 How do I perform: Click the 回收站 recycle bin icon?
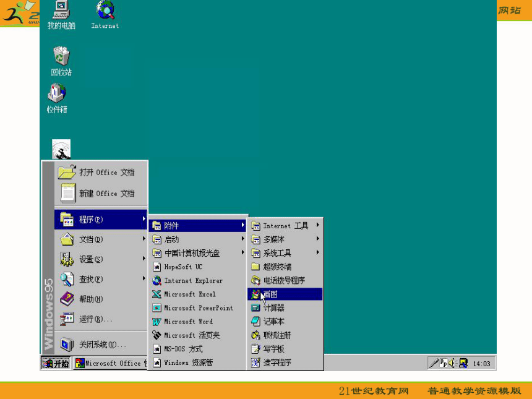tap(61, 56)
